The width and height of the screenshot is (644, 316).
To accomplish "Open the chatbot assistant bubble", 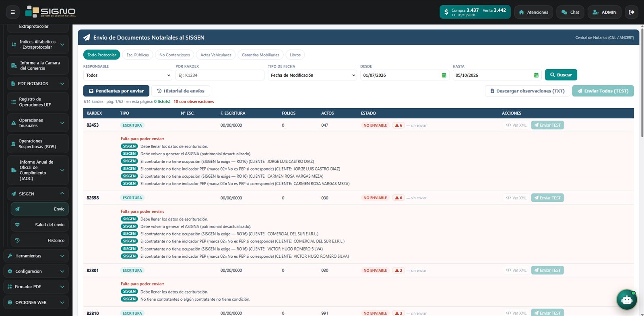I will click(627, 300).
